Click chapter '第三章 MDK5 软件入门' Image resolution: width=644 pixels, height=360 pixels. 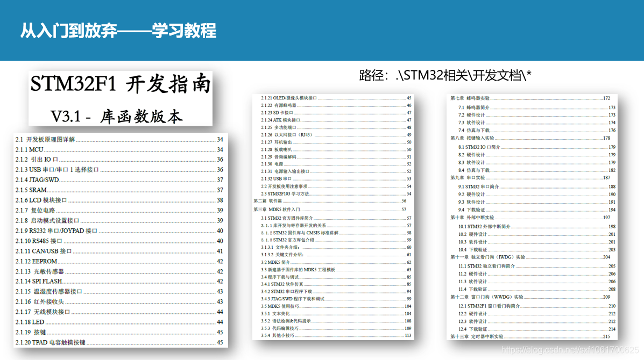(330, 210)
